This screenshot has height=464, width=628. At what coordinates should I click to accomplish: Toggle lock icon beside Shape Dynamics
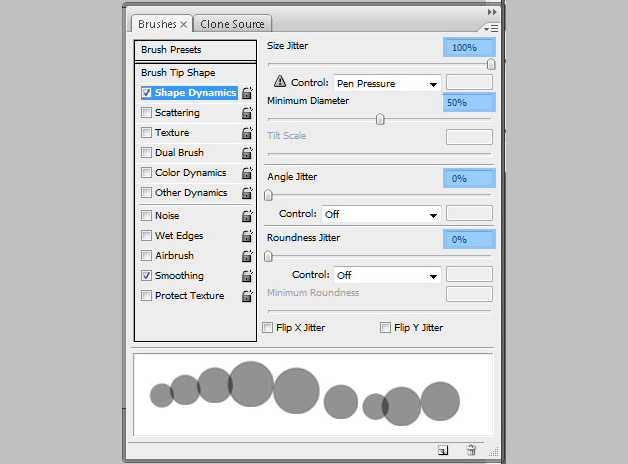247,93
